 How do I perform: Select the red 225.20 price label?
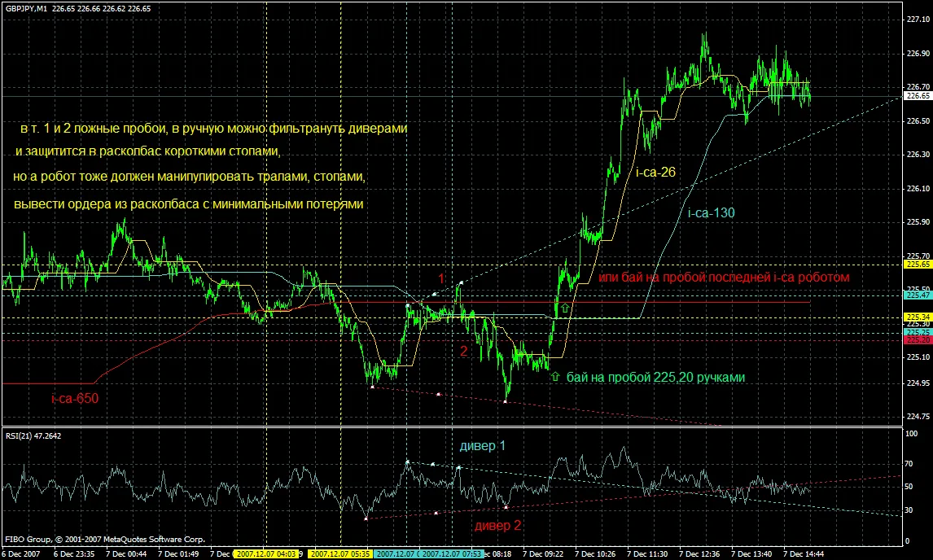coord(915,340)
